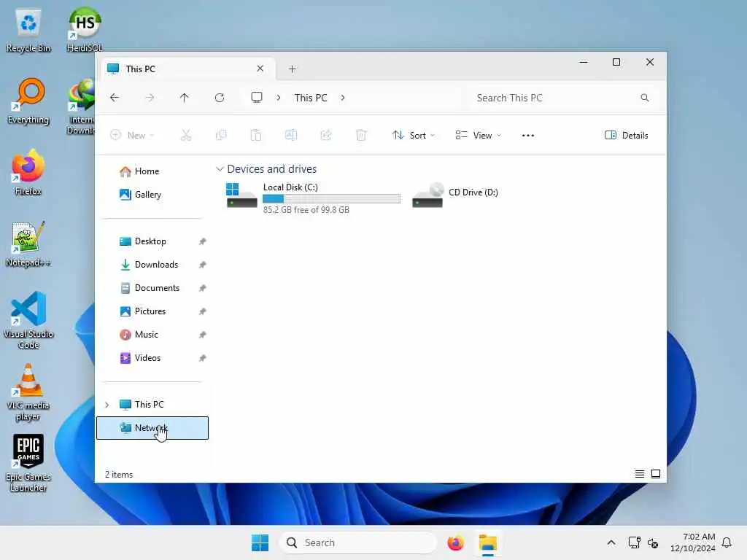Image resolution: width=747 pixels, height=560 pixels.
Task: Open the Windows Start menu
Action: [260, 542]
